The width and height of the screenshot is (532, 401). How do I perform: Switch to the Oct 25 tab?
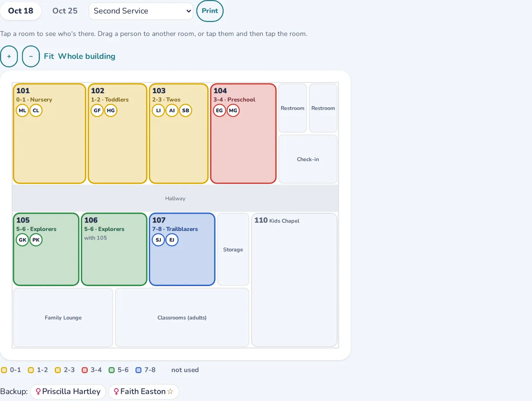point(65,11)
